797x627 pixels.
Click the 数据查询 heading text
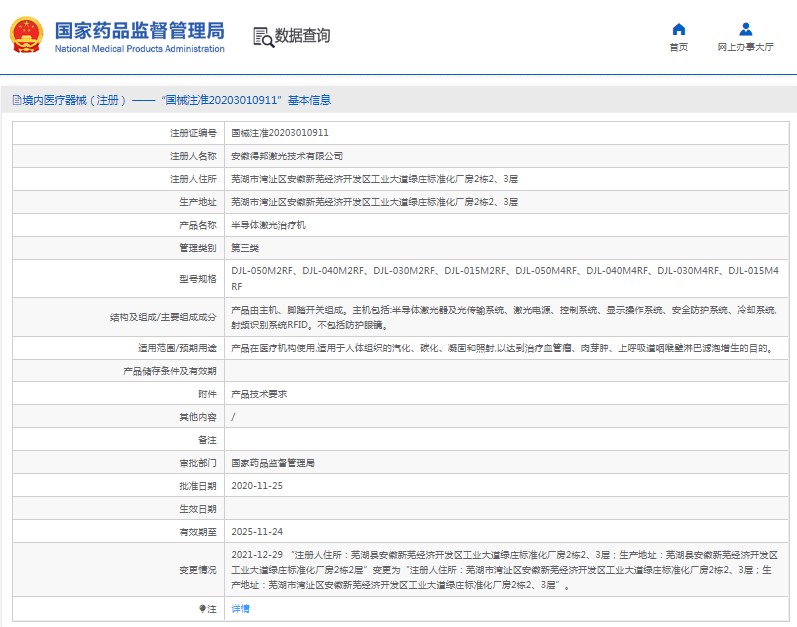[302, 36]
